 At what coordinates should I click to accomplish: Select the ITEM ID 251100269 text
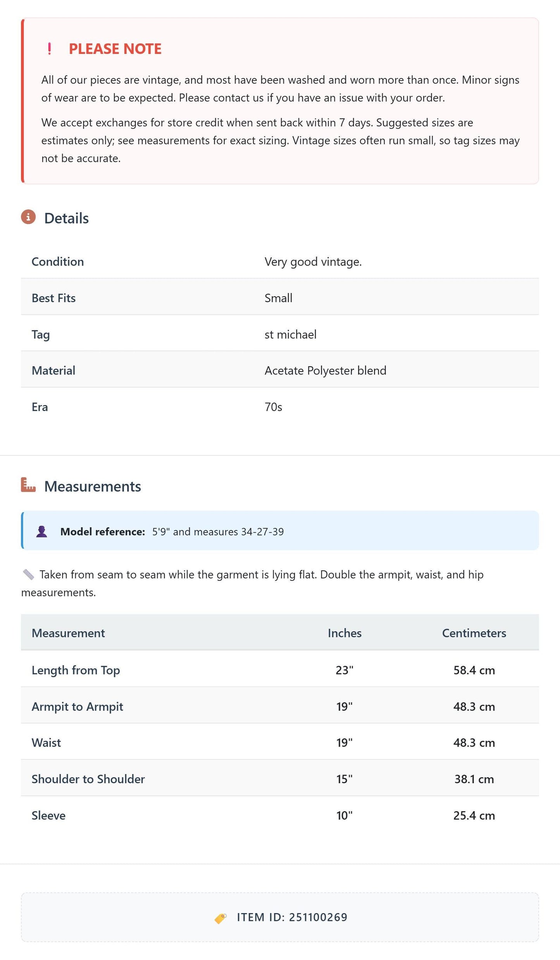292,918
